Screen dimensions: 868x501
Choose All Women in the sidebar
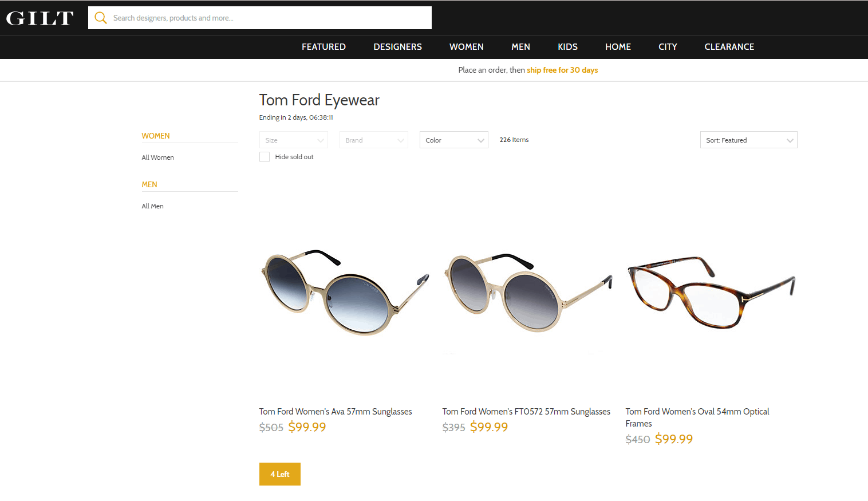(158, 157)
